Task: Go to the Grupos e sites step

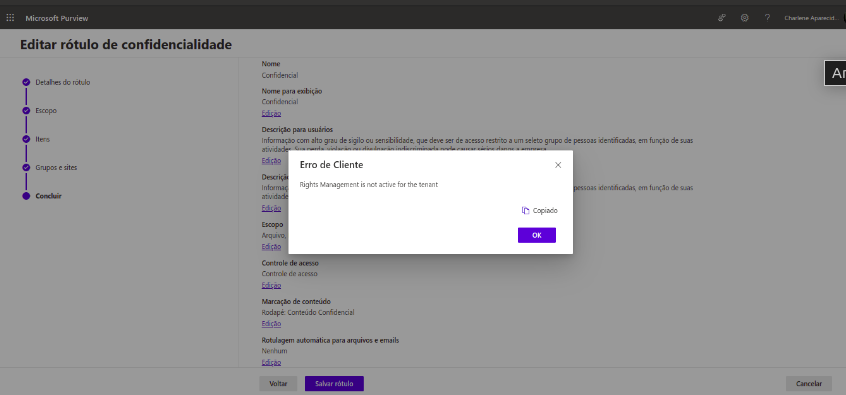Action: (56, 167)
